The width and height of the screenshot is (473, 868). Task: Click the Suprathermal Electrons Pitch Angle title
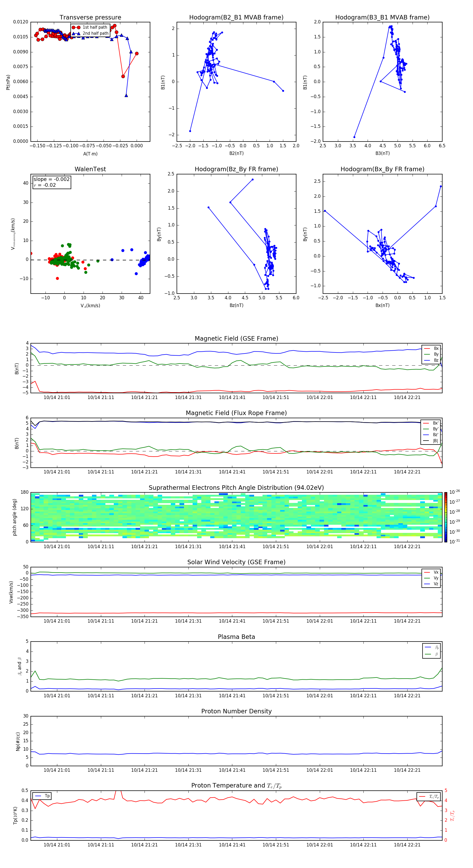coord(236,488)
